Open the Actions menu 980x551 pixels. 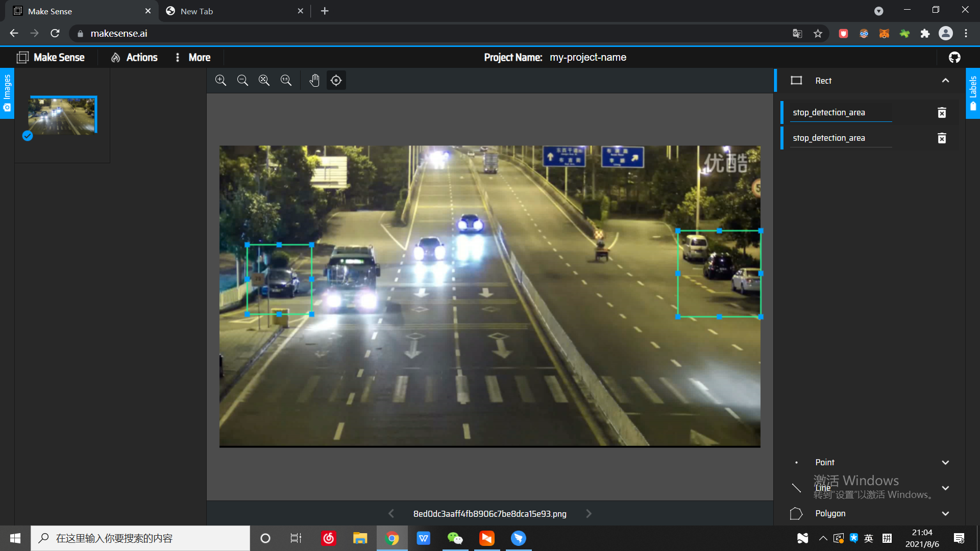(x=134, y=57)
